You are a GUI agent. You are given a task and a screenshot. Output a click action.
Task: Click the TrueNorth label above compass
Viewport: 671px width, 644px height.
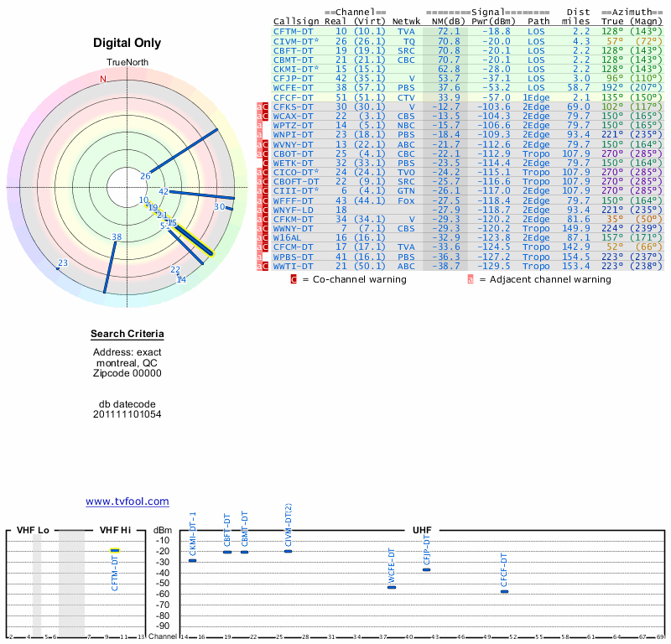point(127,63)
